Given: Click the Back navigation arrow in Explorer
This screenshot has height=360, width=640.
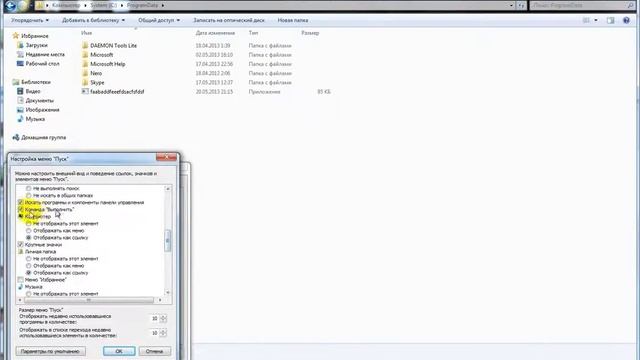Looking at the screenshot, I should (10, 5).
